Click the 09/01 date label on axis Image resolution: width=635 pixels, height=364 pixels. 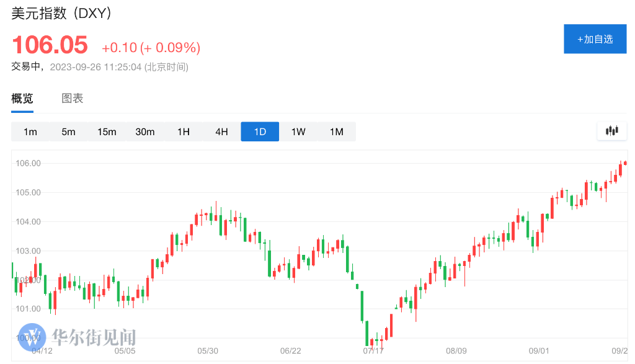[x=540, y=351]
